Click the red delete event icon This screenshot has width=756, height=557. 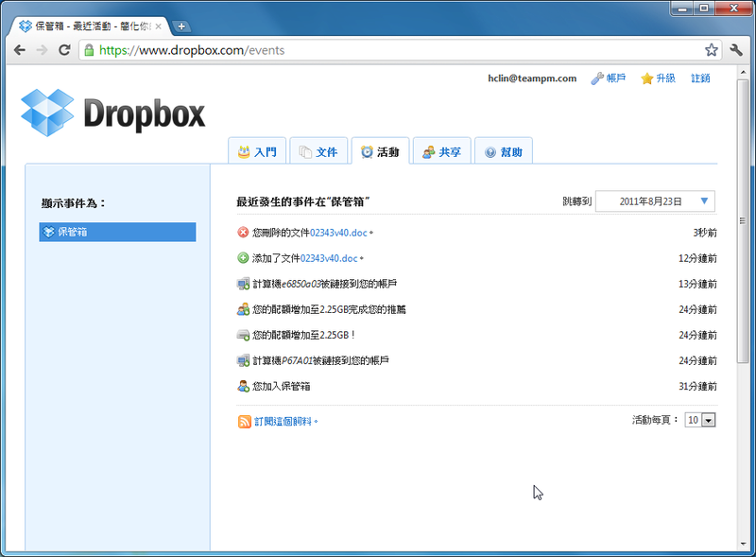pos(243,233)
